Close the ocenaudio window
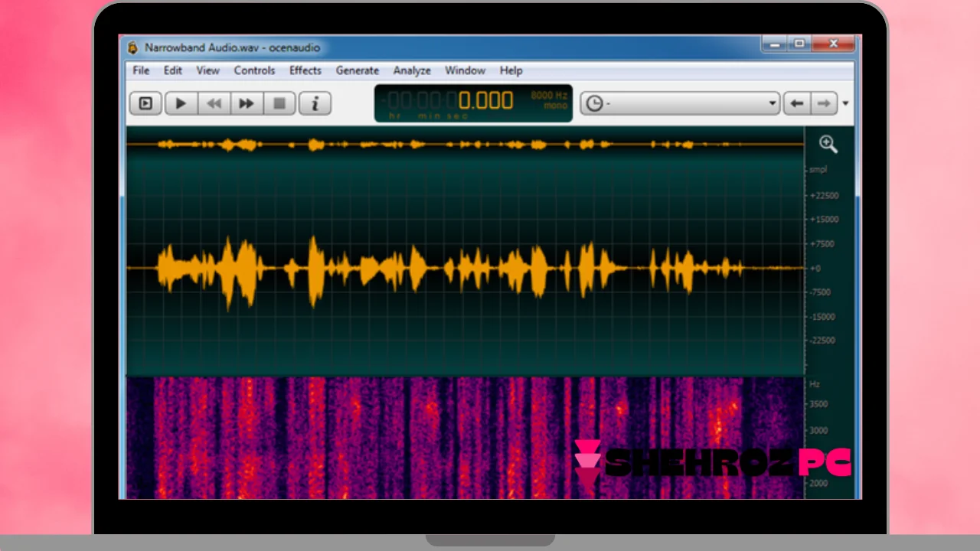980x551 pixels. pos(834,44)
